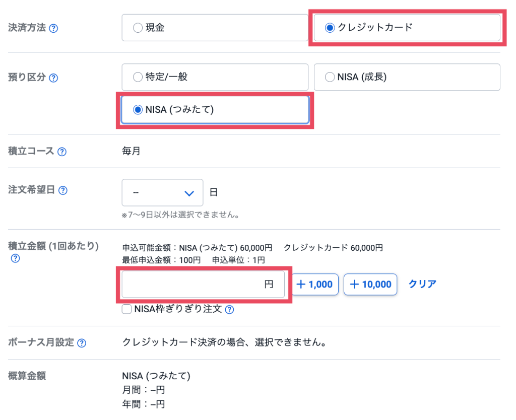516x420 pixels.
Task: Click the 決済方法 label text
Action: coord(27,28)
